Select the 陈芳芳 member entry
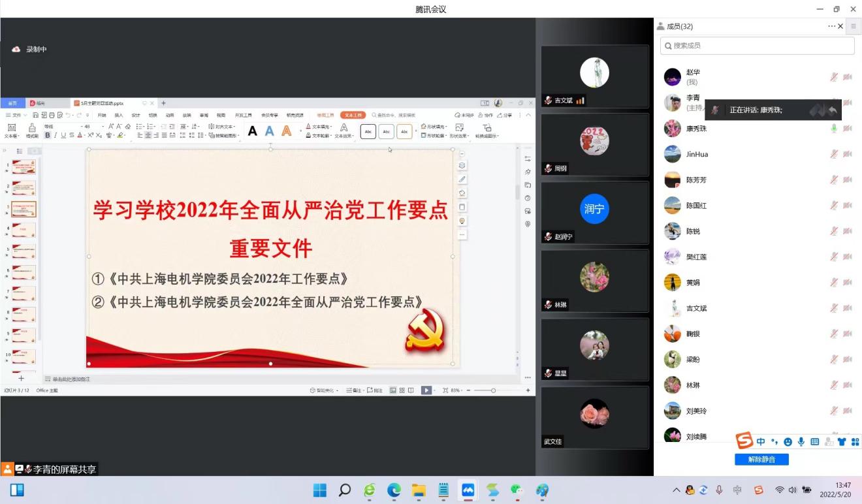This screenshot has height=504, width=862. point(696,180)
